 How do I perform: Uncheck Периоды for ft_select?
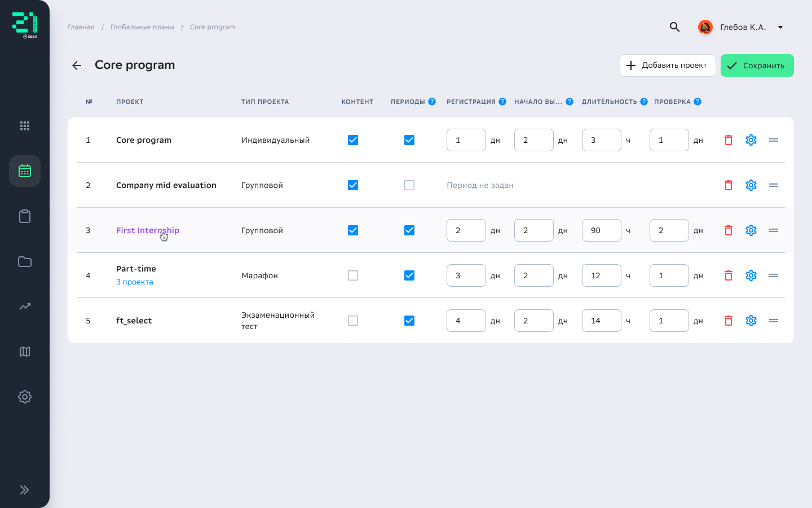409,321
